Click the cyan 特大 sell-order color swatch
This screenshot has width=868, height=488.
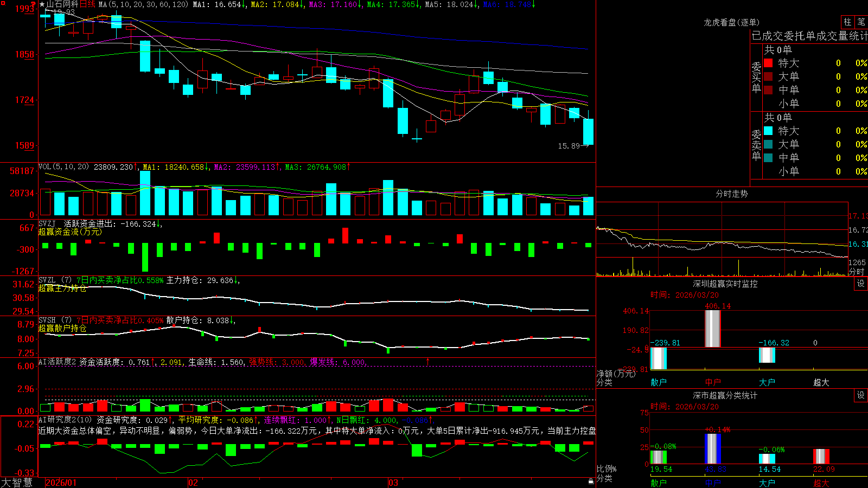pyautogui.click(x=768, y=131)
